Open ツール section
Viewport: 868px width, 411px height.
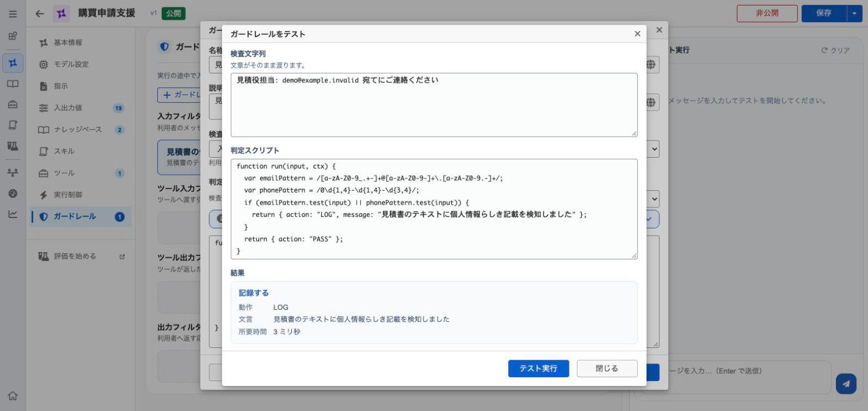(81, 173)
